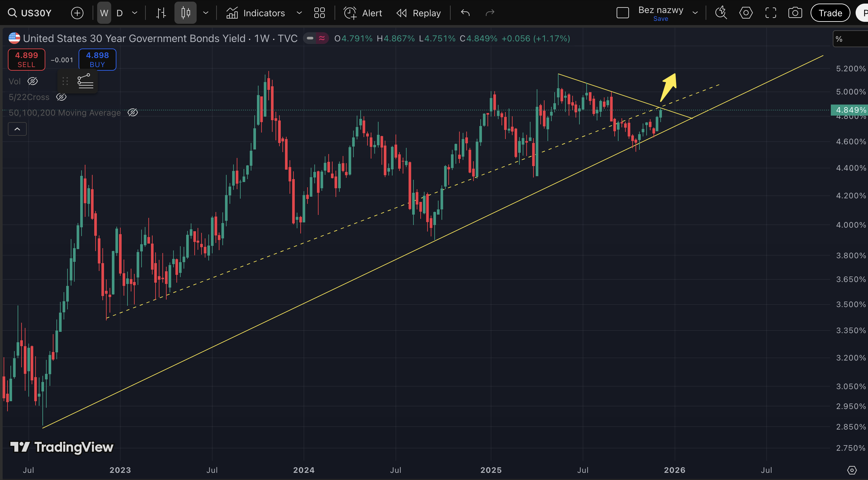Open the chart style dropdown arrow
The width and height of the screenshot is (868, 480).
tap(205, 13)
